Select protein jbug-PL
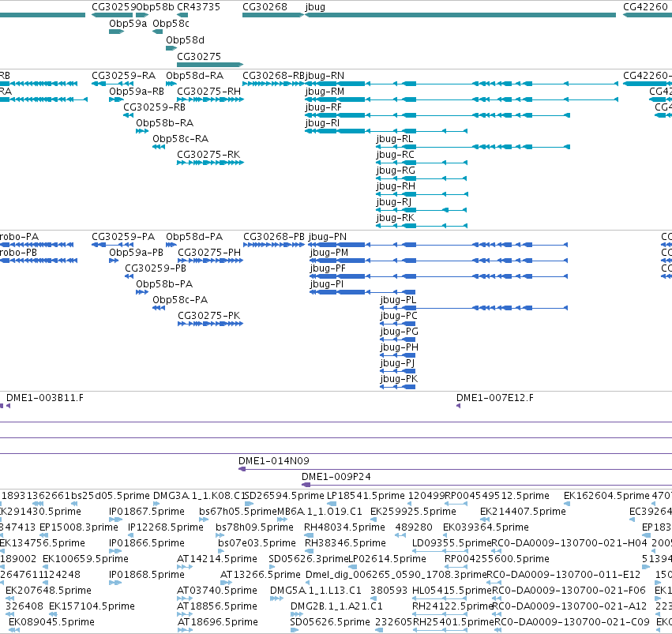 coord(474,308)
